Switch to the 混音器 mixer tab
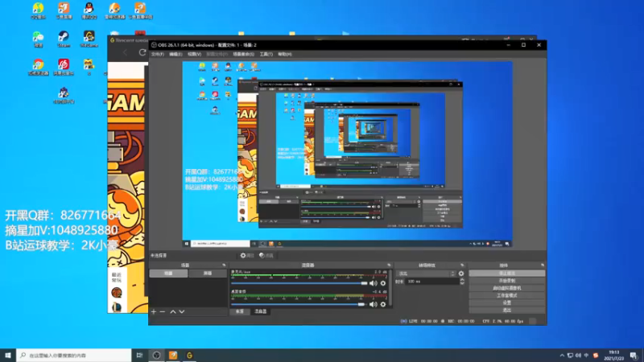The image size is (644, 362). point(261,311)
